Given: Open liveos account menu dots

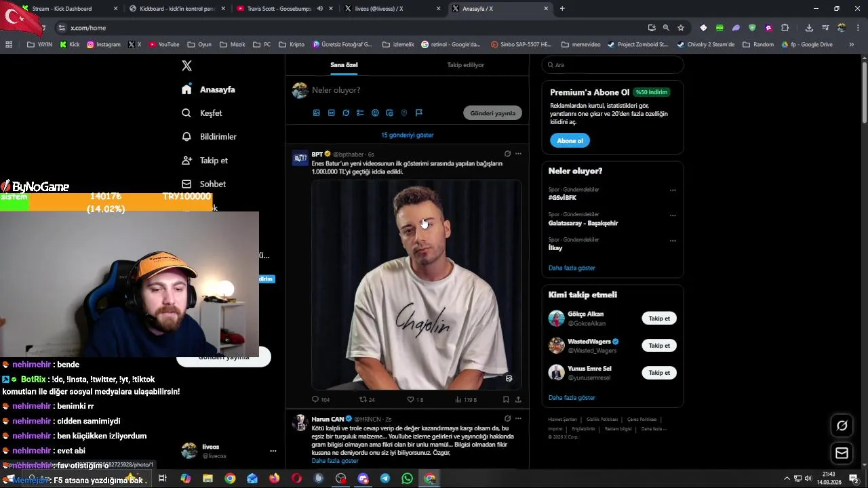Looking at the screenshot, I should (x=273, y=451).
